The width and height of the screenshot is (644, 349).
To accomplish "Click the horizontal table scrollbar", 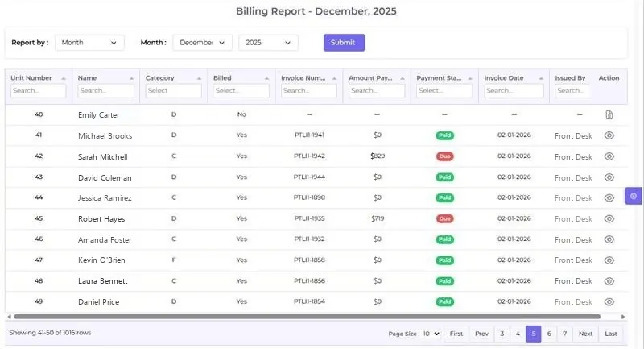I will click(308, 317).
